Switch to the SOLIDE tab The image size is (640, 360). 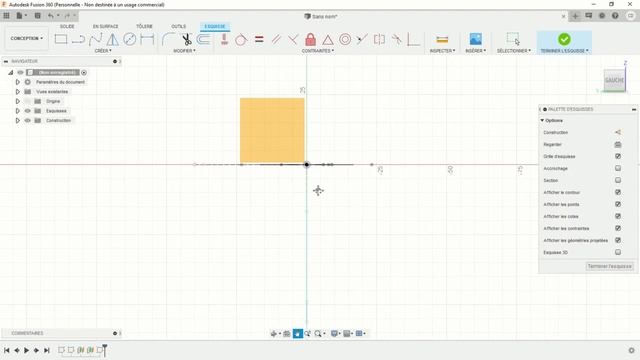pos(67,27)
